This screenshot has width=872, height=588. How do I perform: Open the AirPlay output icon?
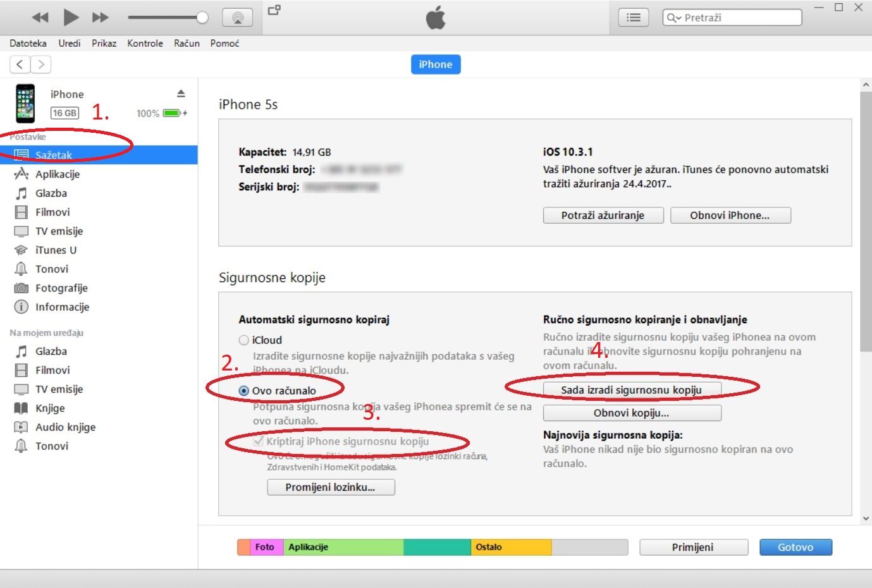tap(238, 18)
